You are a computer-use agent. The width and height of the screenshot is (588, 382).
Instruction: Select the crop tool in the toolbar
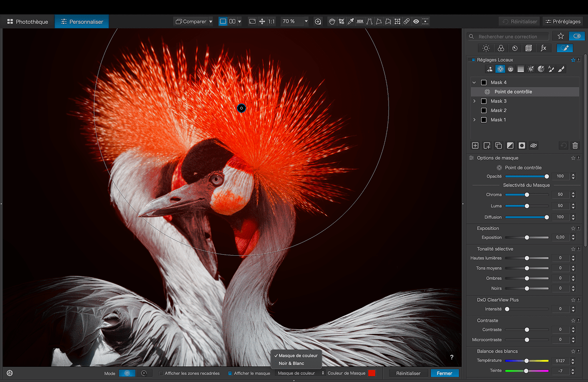(x=341, y=22)
